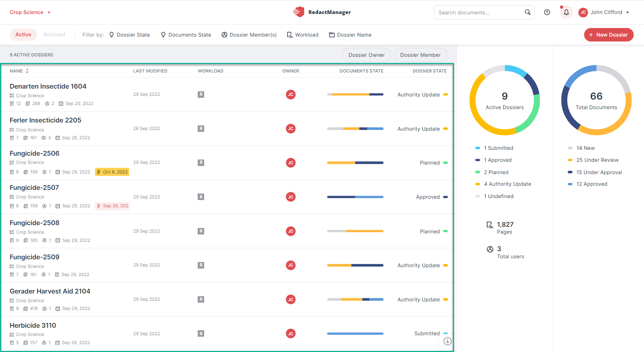Open the Crop Science workspace dropdown
Screen dimensions: 644x352
pyautogui.click(x=30, y=12)
